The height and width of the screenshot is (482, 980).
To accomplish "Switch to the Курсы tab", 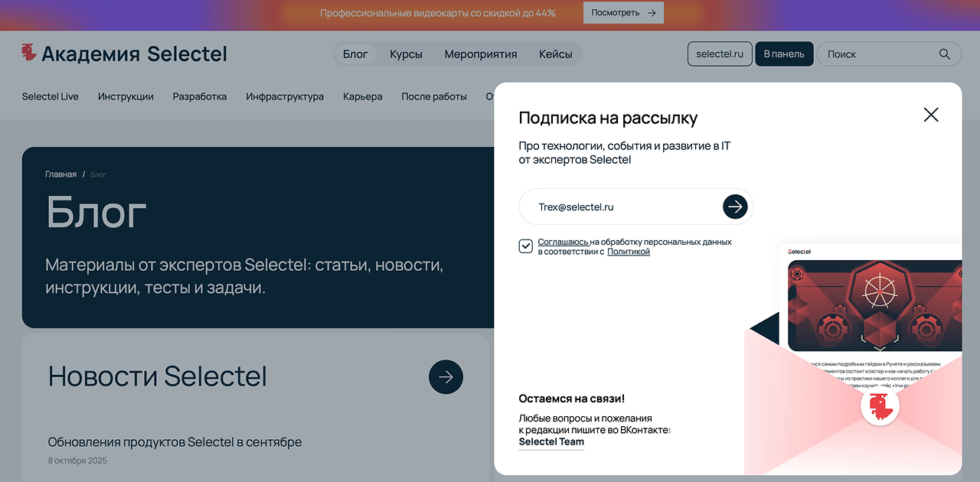I will click(x=406, y=54).
